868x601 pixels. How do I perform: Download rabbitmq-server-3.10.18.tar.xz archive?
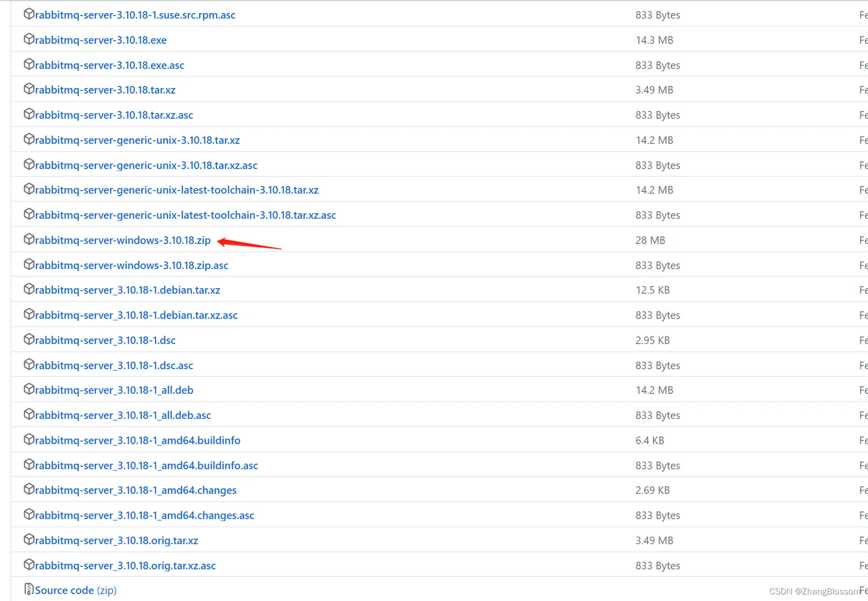coord(105,90)
